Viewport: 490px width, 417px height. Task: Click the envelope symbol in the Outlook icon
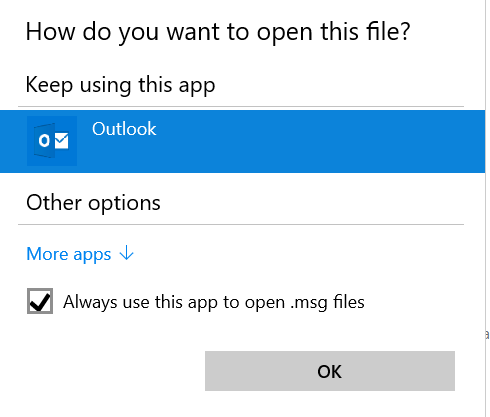click(x=61, y=141)
